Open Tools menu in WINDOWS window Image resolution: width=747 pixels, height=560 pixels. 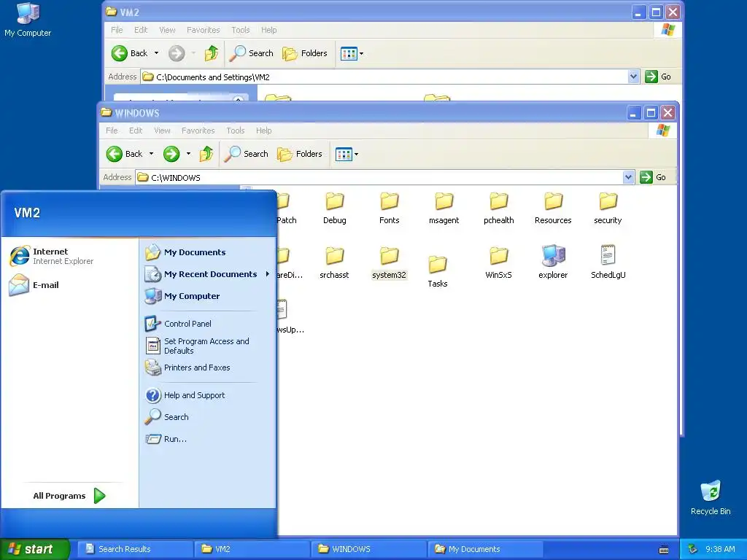click(x=236, y=131)
